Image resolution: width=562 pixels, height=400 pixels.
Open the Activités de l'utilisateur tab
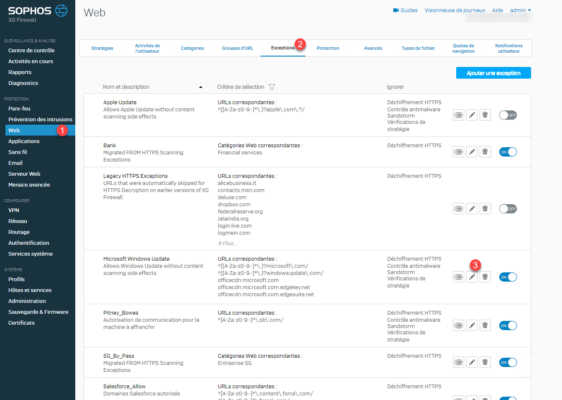[147, 48]
